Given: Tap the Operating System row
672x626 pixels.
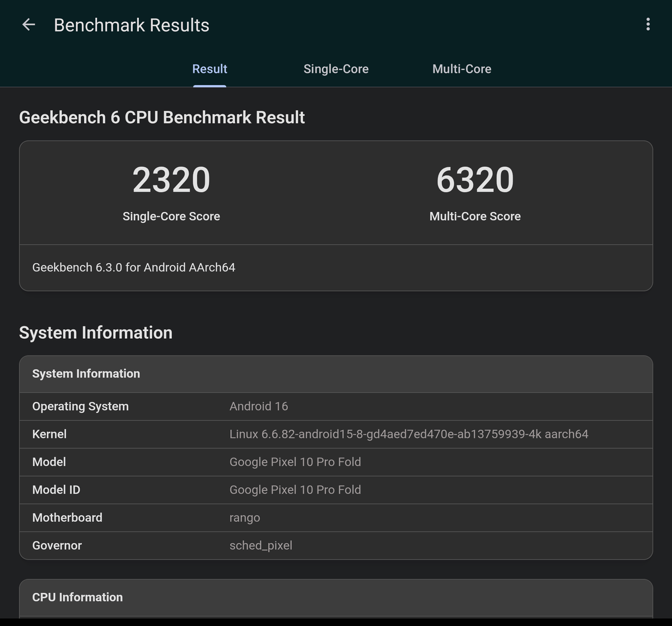Looking at the screenshot, I should tap(336, 407).
